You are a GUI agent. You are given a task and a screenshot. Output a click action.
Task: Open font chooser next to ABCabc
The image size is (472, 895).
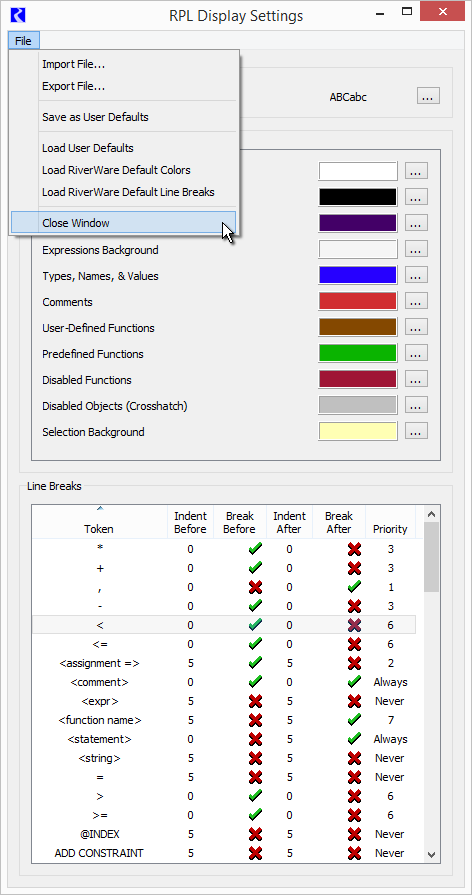(428, 96)
